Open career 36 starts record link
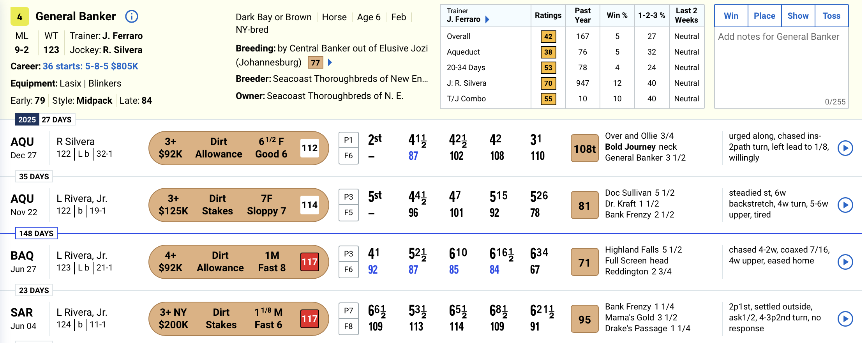 90,66
